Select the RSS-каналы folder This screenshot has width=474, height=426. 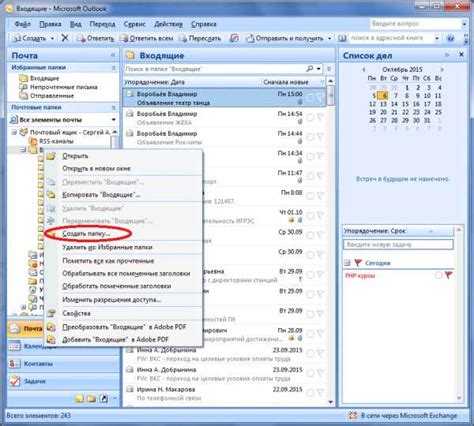pyautogui.click(x=56, y=141)
